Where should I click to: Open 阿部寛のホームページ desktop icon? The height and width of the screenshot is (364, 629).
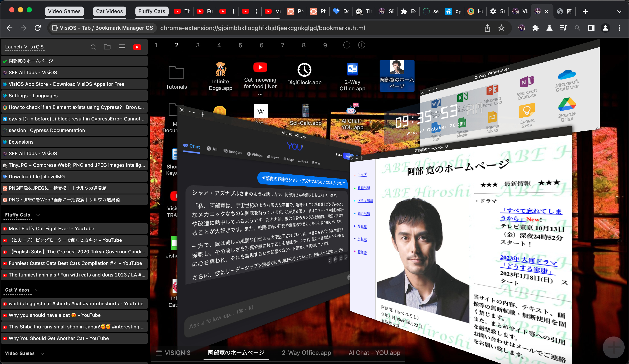point(397,76)
